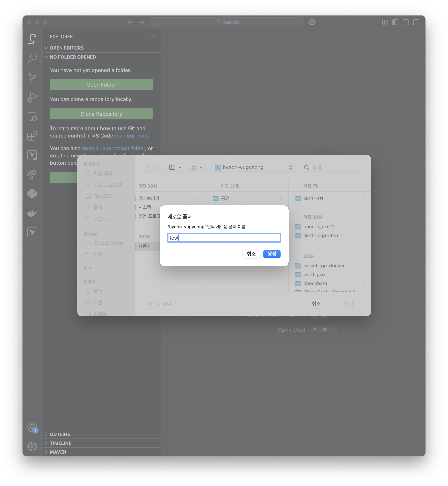The image size is (448, 486).
Task: Open the Python sidebar icon
Action: point(32,194)
